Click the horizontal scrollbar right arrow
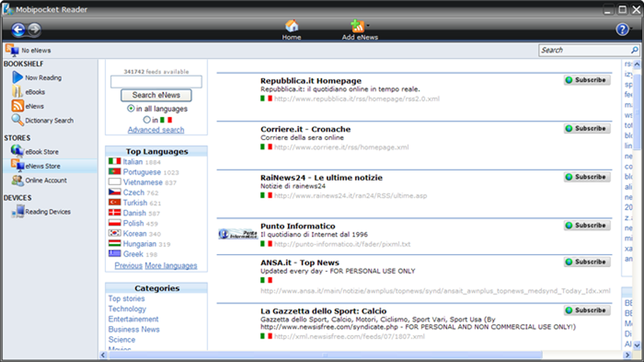The height and width of the screenshot is (362, 644). click(627, 355)
